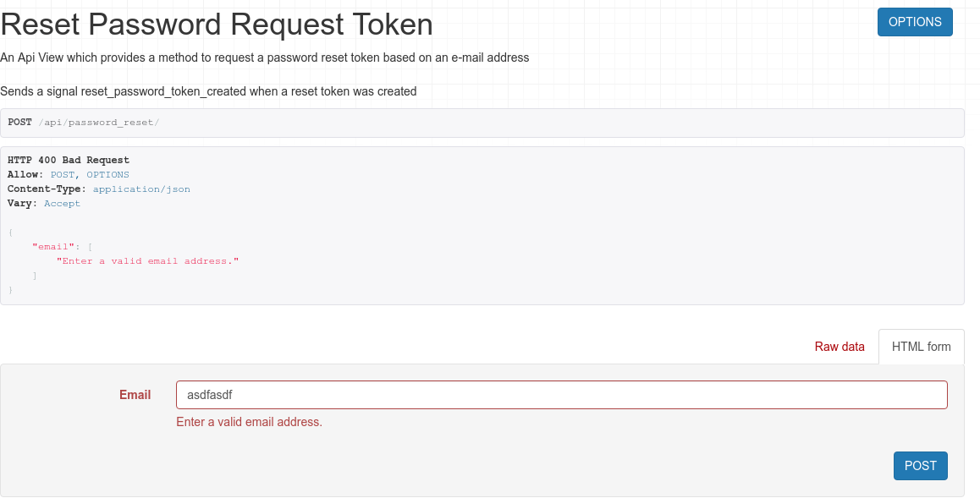Image resolution: width=980 pixels, height=498 pixels.
Task: Click the POST method label in the request bar
Action: tap(19, 122)
